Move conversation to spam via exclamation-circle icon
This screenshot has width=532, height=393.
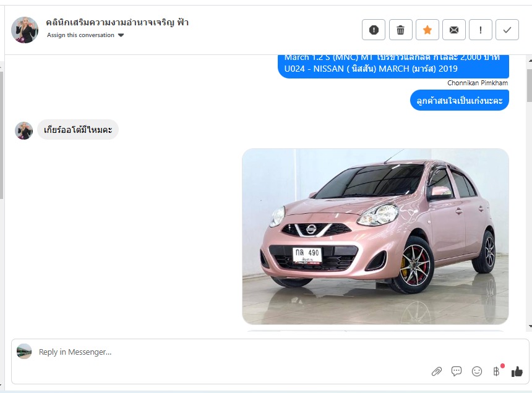pyautogui.click(x=374, y=30)
